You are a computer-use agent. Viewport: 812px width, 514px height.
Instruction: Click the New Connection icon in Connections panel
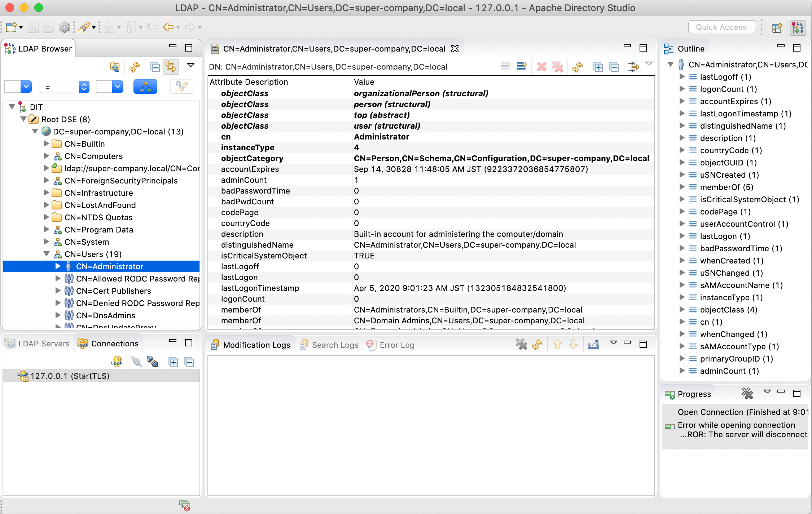point(117,362)
